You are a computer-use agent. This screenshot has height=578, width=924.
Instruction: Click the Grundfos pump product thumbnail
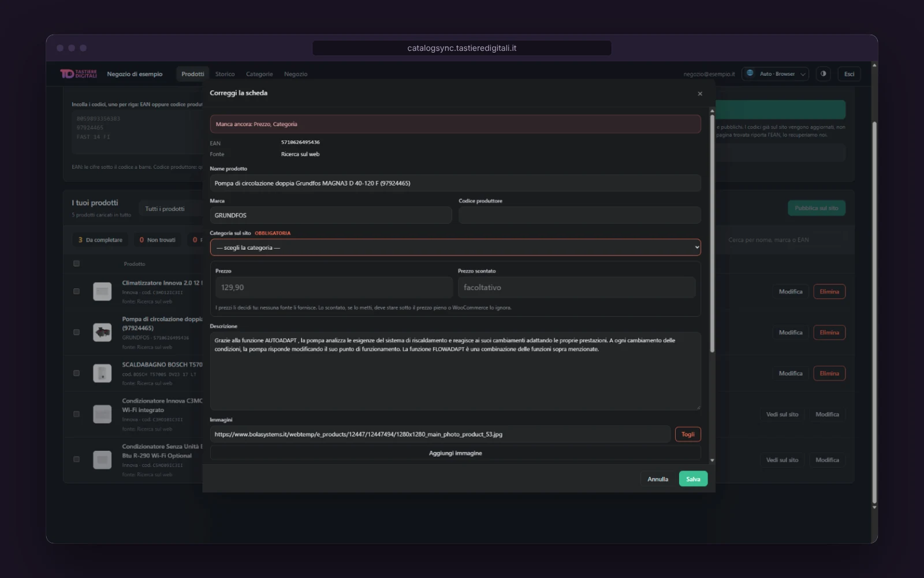click(x=102, y=332)
